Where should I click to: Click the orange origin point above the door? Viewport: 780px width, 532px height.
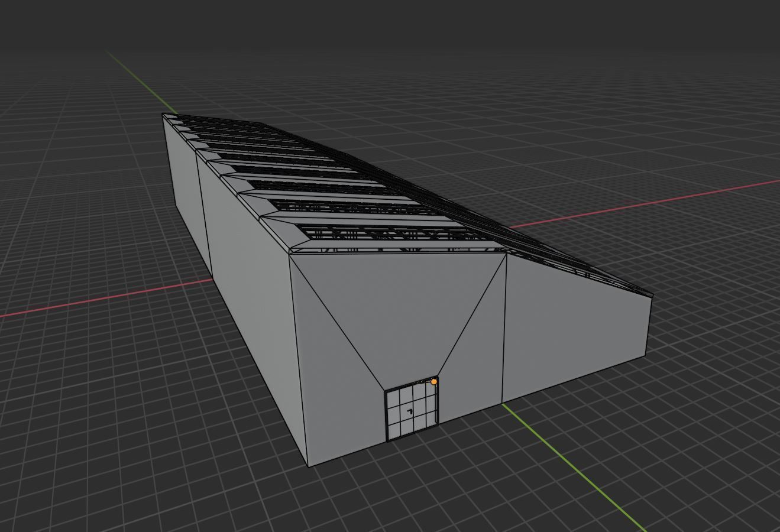[434, 382]
